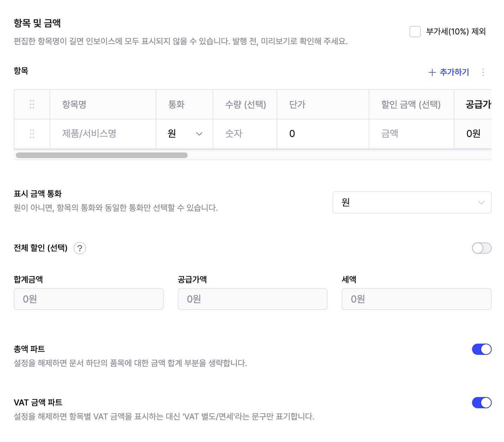Click the drag handle in the table header
504x442 pixels.
pyautogui.click(x=32, y=104)
